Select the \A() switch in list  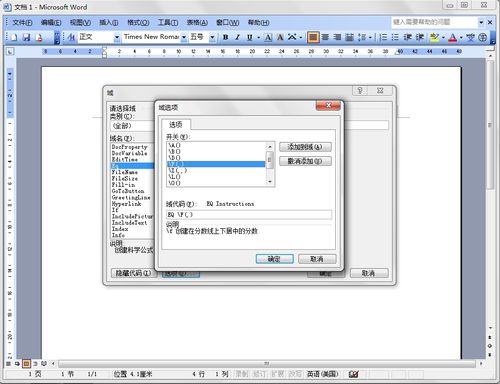216,145
